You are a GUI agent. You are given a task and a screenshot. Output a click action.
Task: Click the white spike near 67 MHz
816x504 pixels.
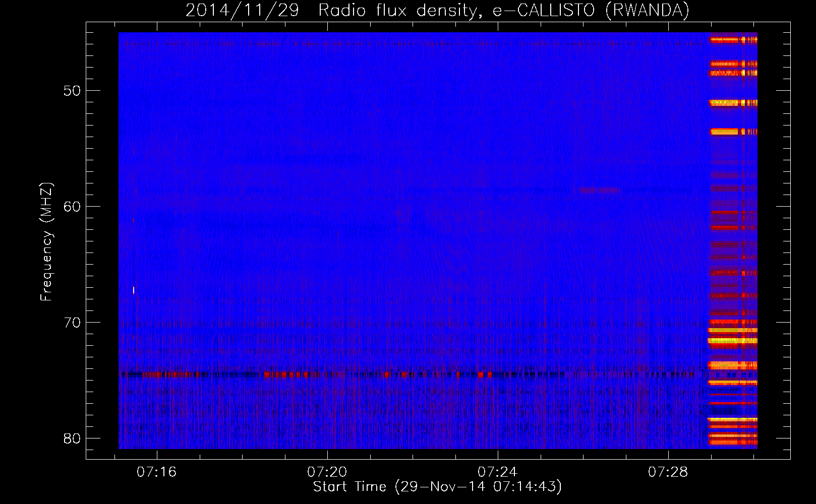134,290
